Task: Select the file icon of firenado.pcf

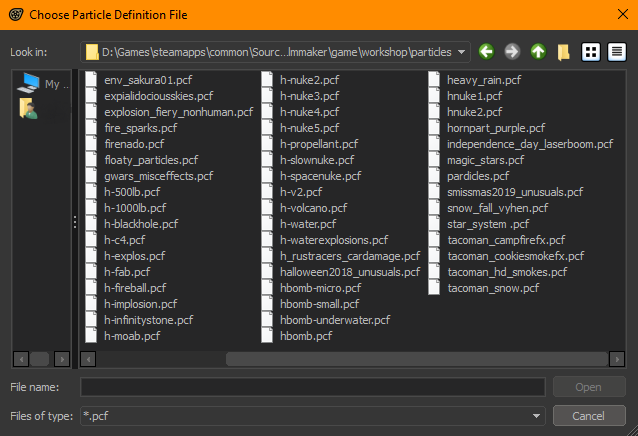Action: point(92,144)
